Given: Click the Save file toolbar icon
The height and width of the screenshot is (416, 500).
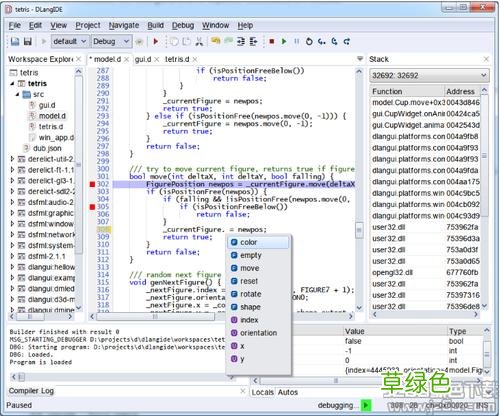Looking at the screenshot, I should 15,41.
